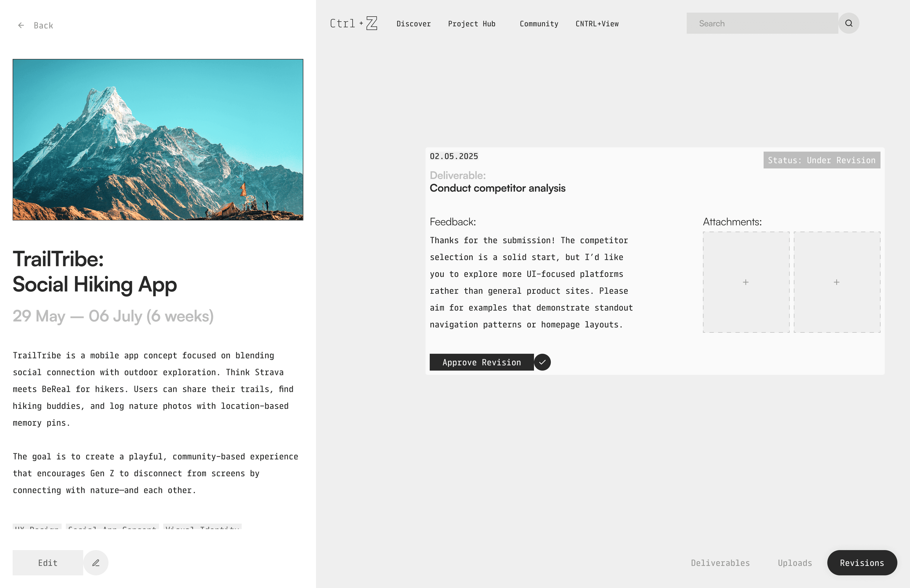Click the pencil edit icon
The width and height of the screenshot is (910, 588).
(x=96, y=562)
